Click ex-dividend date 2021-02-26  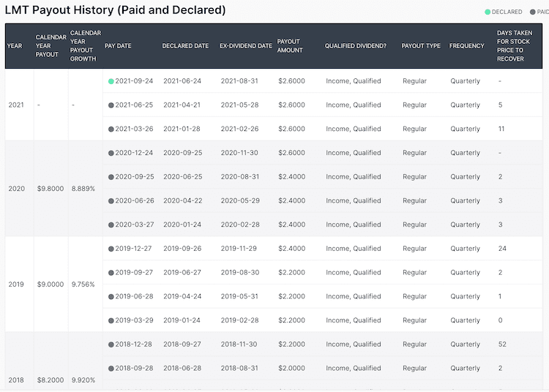[x=239, y=129]
